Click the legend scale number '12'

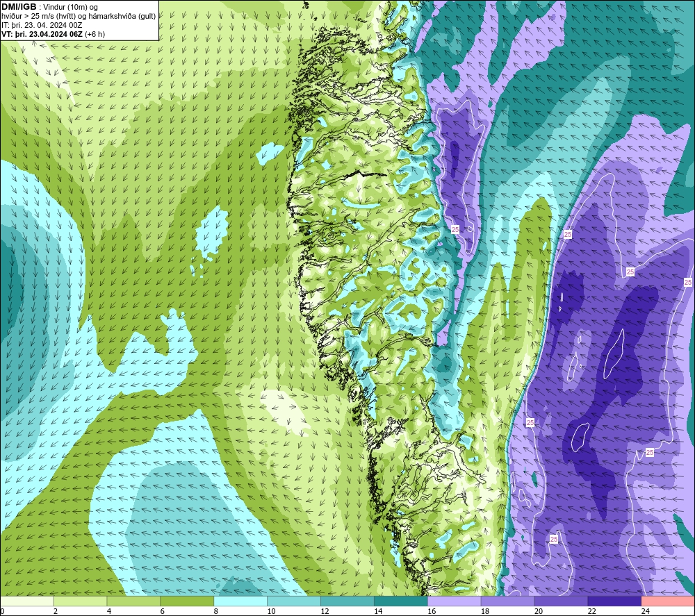[325, 611]
